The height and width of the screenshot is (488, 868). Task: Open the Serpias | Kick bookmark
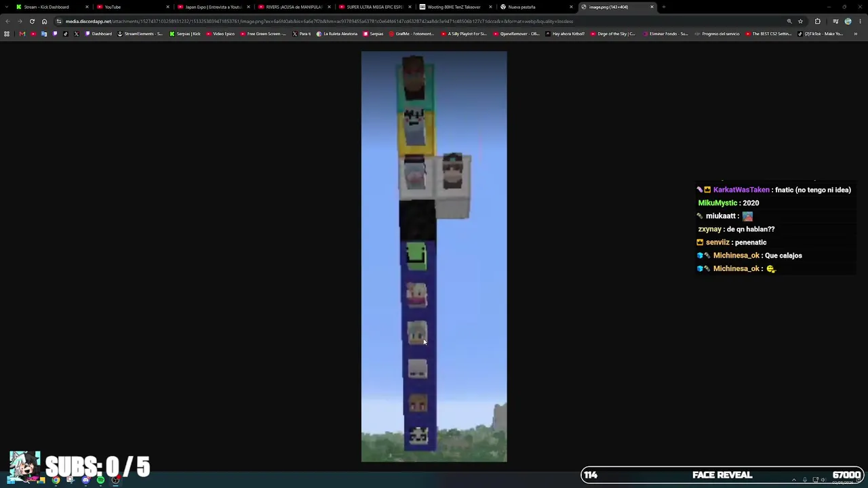pyautogui.click(x=185, y=34)
